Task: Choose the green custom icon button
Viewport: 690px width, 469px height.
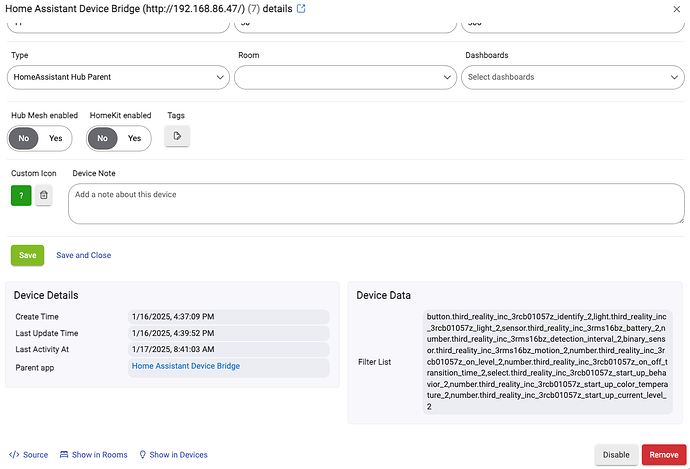Action: [x=21, y=195]
